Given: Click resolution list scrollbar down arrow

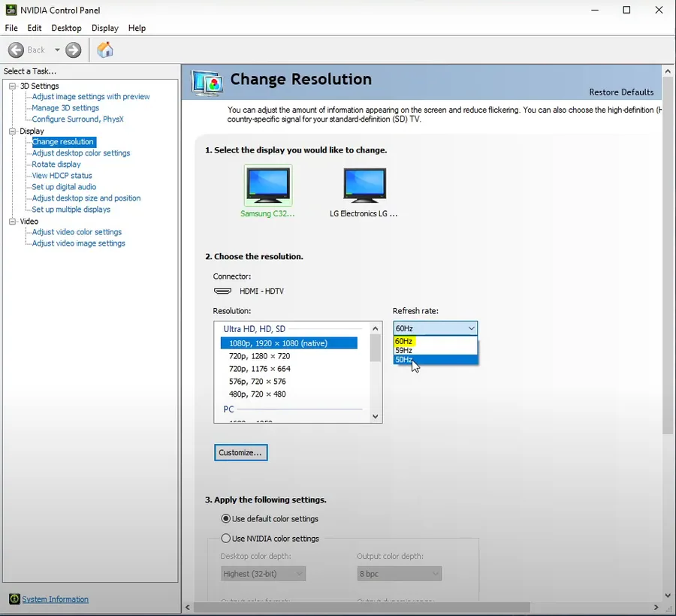Looking at the screenshot, I should click(x=375, y=416).
